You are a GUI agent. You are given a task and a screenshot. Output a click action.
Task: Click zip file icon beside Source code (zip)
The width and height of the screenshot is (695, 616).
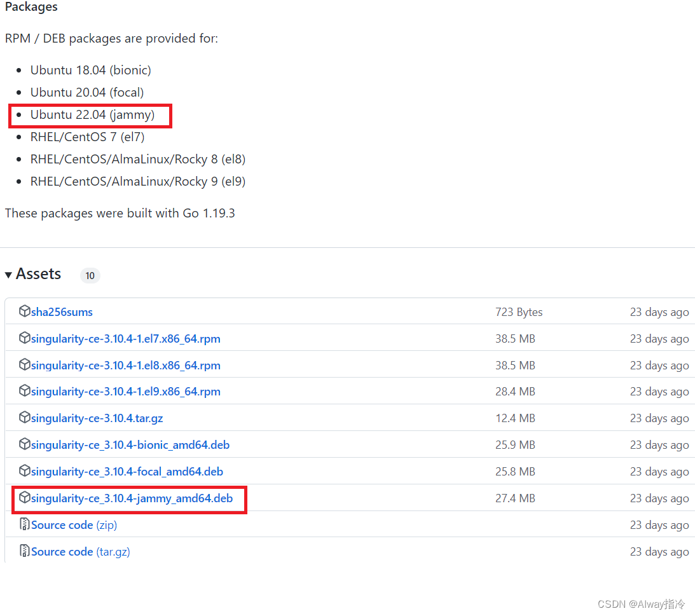[24, 524]
